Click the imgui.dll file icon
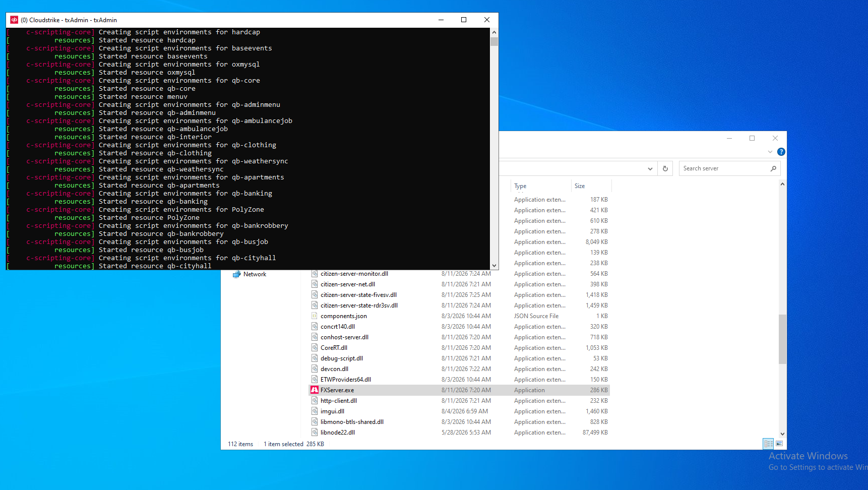The height and width of the screenshot is (490, 868). click(x=315, y=411)
